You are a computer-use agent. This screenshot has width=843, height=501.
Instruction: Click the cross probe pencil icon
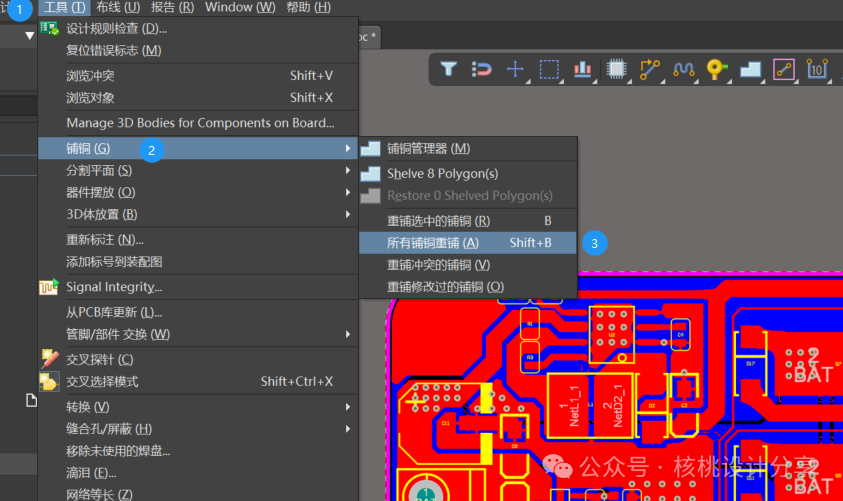[x=49, y=359]
